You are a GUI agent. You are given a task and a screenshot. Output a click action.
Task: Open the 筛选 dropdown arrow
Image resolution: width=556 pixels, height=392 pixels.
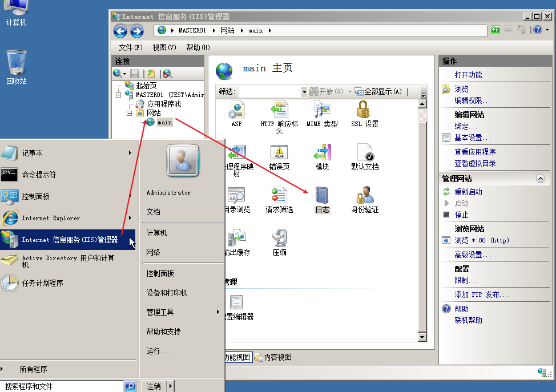(304, 92)
